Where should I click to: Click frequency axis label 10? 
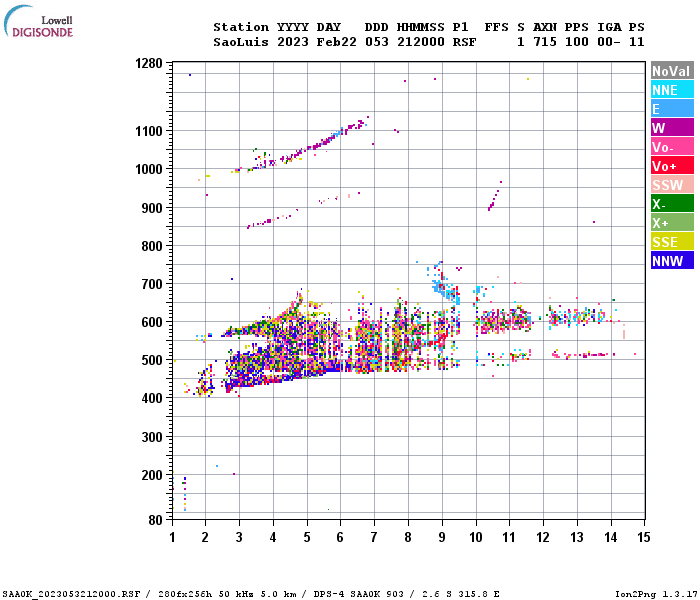coord(476,537)
